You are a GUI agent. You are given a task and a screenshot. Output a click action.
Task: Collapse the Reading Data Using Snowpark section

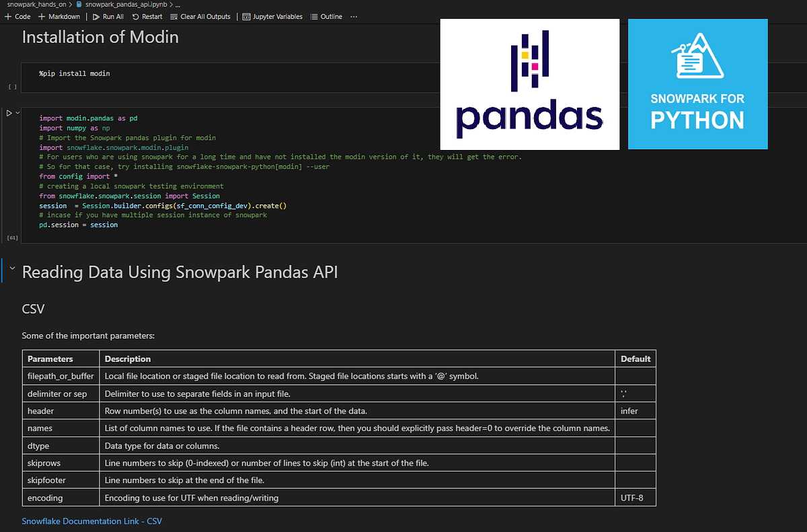[x=11, y=269]
